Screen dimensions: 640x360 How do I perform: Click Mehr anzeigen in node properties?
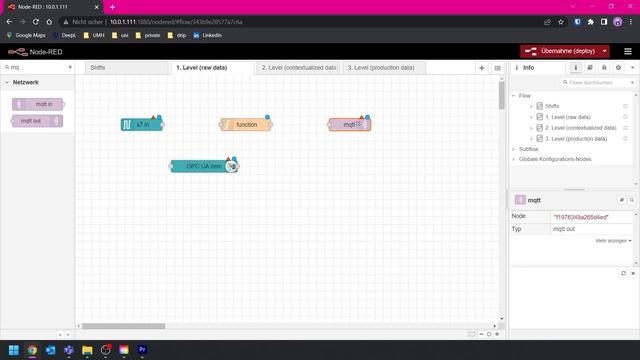tap(613, 241)
